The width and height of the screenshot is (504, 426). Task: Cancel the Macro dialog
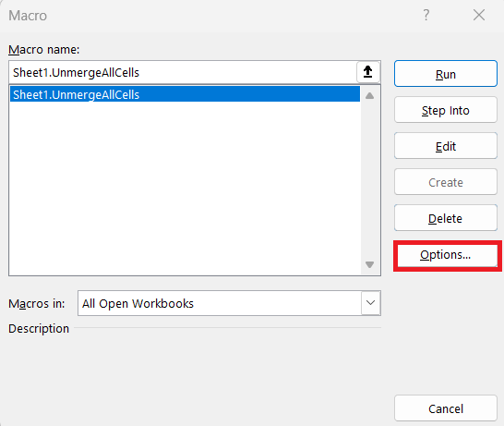446,408
